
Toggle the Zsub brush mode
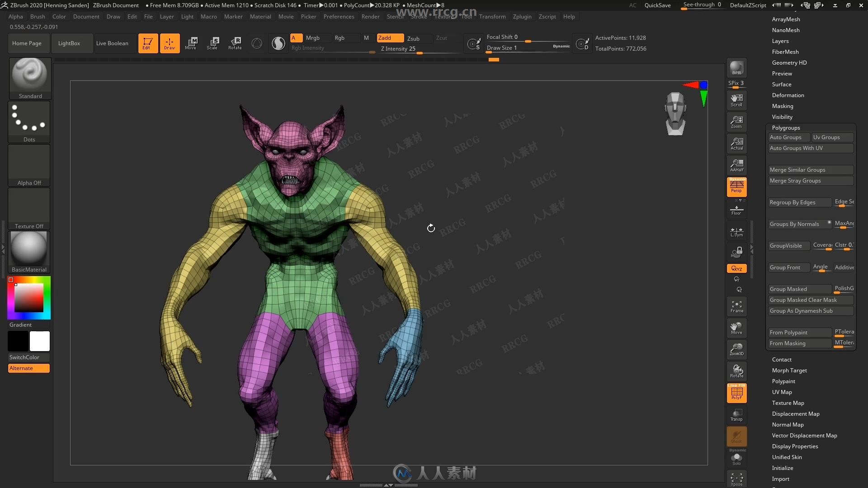[x=414, y=38]
